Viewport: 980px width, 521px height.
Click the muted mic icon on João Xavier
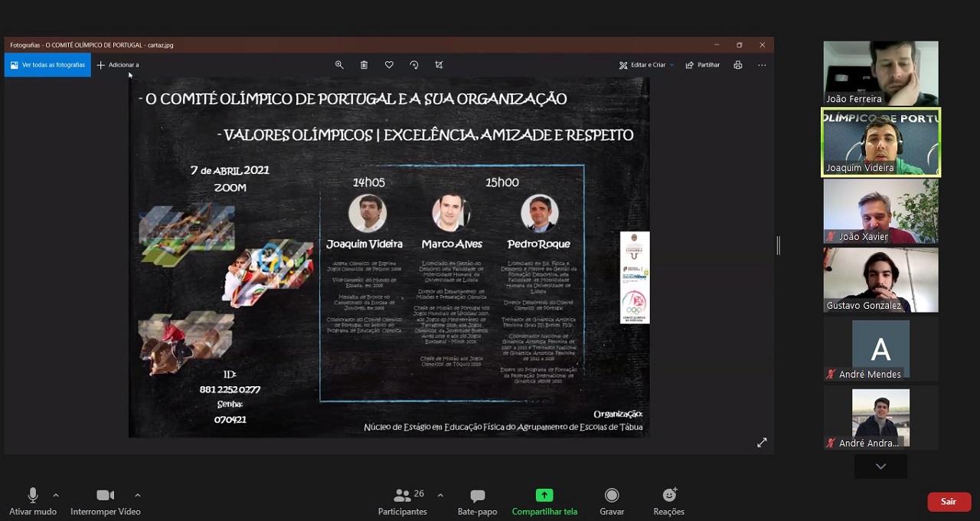pos(831,237)
